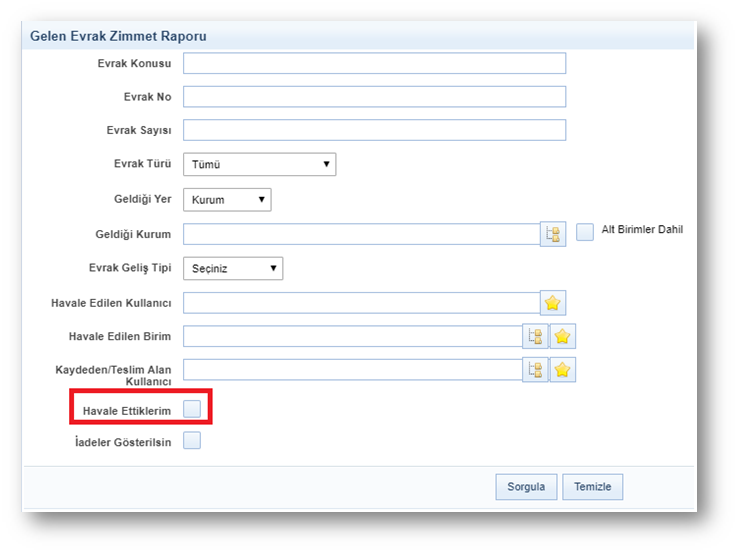
Task: Click the Geldiği Kurum text field
Action: point(361,235)
